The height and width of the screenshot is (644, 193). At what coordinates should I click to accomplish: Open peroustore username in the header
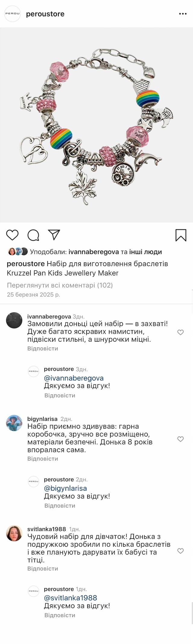click(x=45, y=14)
